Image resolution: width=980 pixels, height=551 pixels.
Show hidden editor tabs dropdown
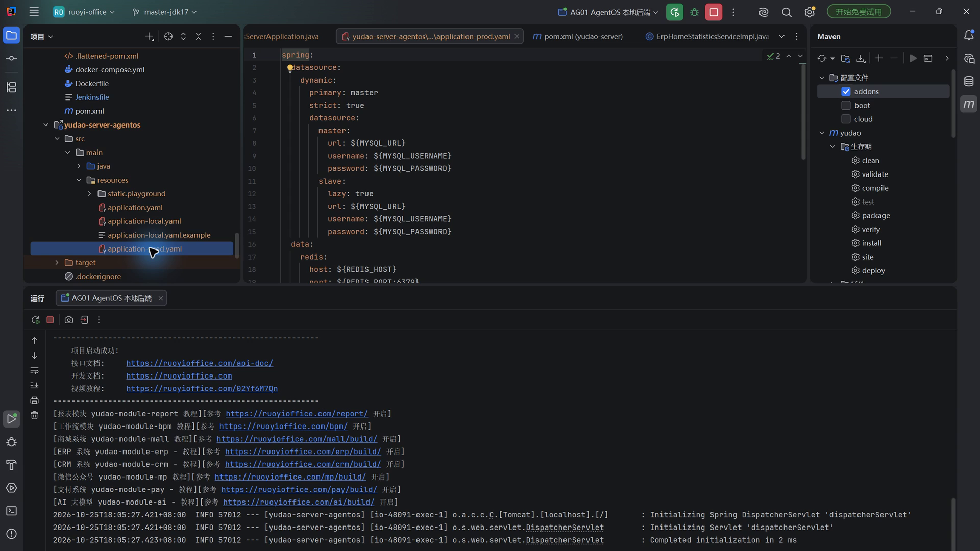click(x=781, y=36)
